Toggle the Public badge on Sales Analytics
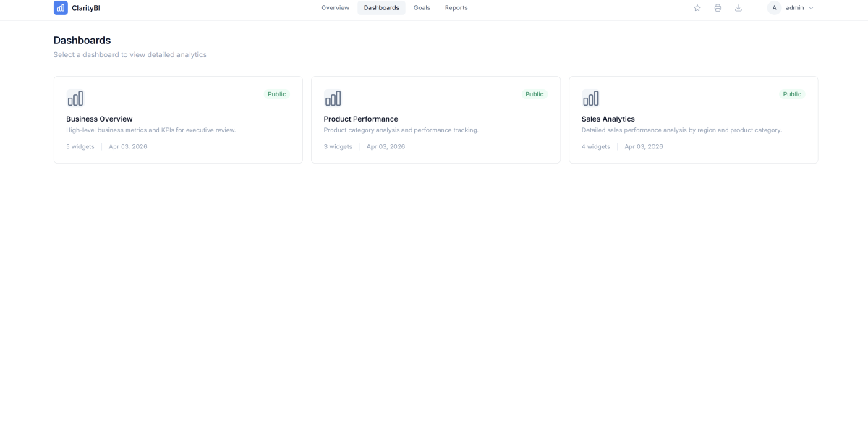 [792, 93]
